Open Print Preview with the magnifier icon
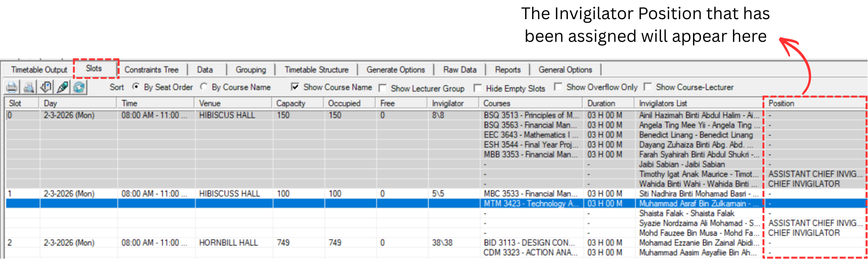 pos(29,87)
